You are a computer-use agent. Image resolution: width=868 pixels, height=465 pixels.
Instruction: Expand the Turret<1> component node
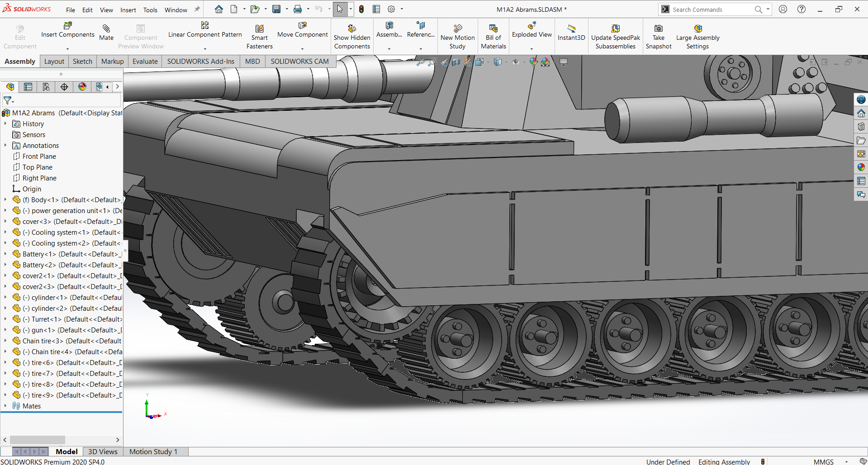point(5,319)
